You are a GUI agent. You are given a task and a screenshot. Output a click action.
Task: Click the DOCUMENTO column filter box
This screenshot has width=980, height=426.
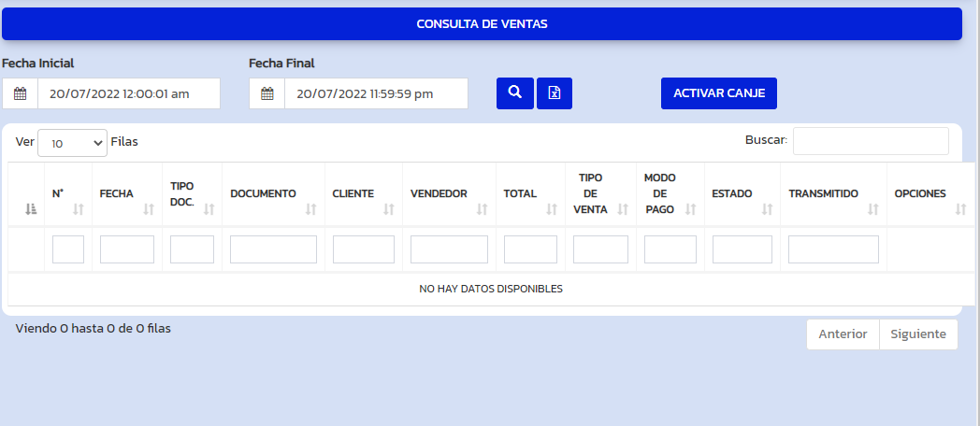coord(273,249)
